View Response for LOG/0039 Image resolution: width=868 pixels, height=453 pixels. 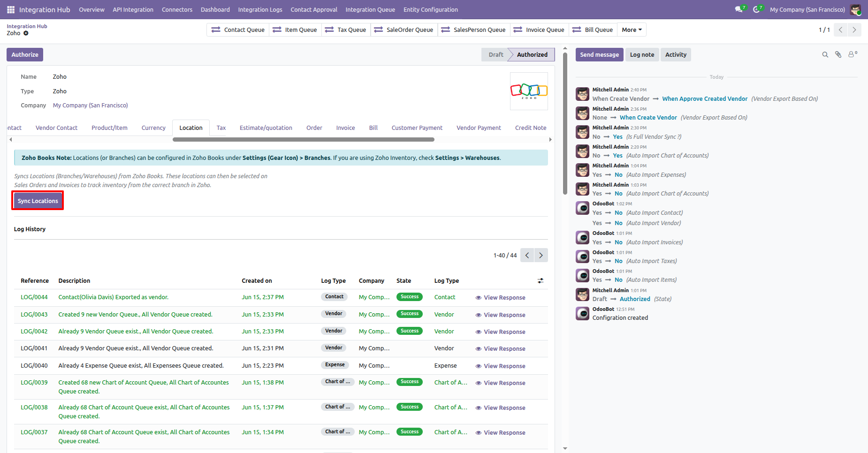[500, 383]
